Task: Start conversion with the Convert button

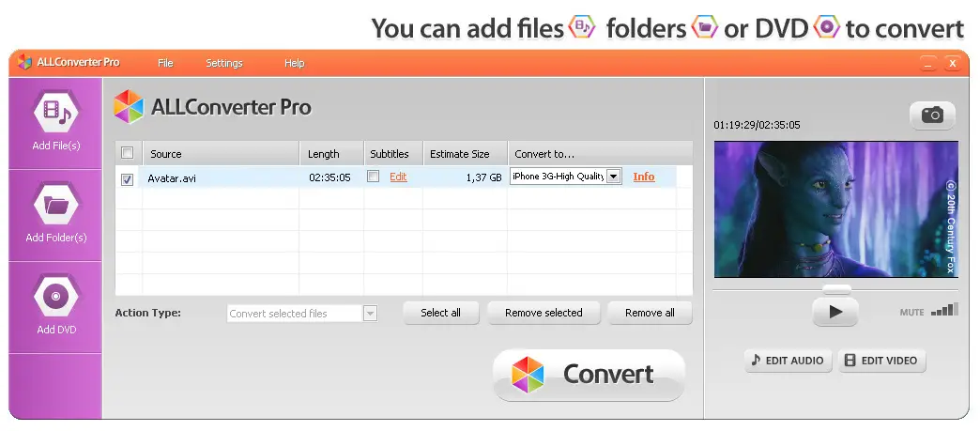Action: [590, 374]
